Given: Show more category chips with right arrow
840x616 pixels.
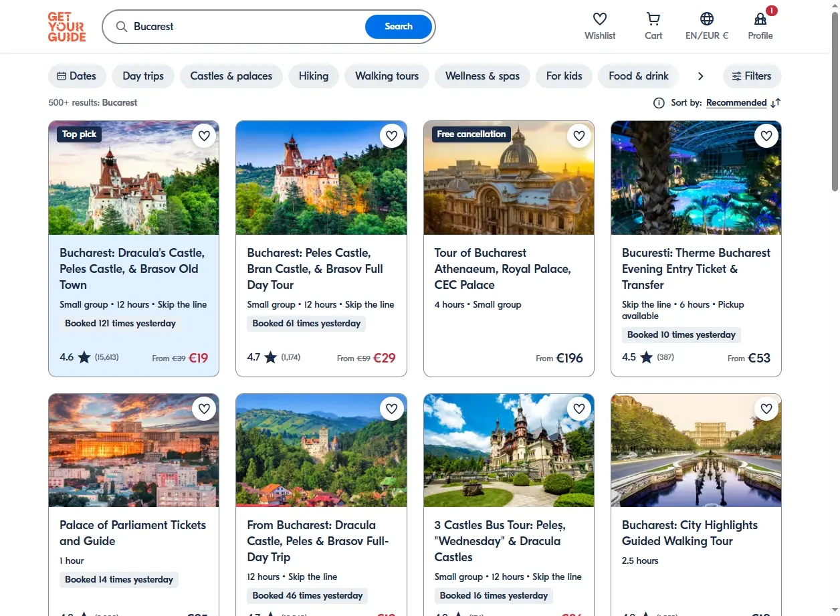Looking at the screenshot, I should point(700,76).
